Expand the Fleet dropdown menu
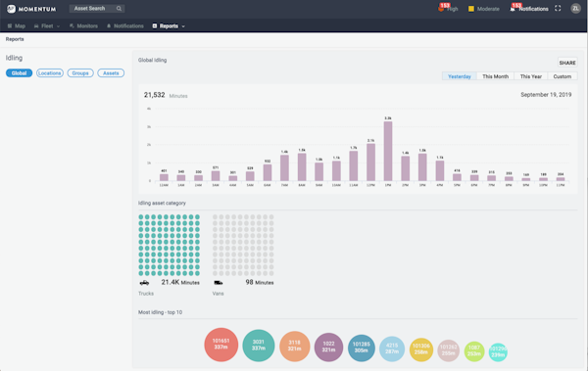 point(46,25)
